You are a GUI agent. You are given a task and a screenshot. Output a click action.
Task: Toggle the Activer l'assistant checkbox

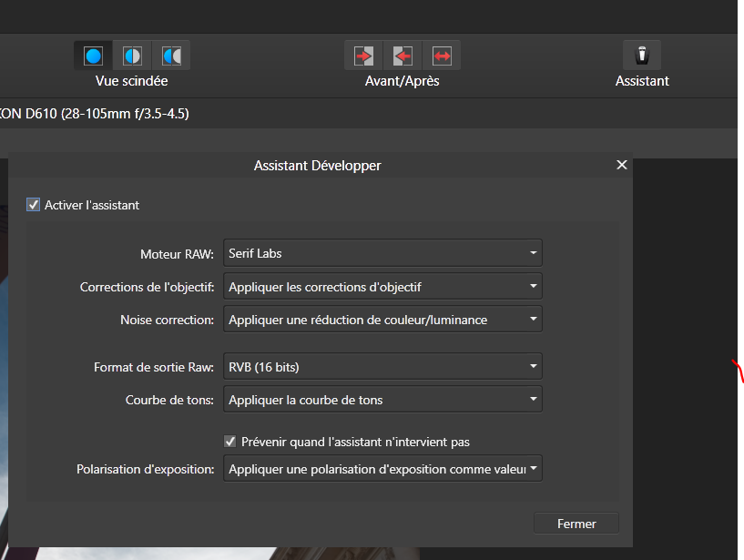coord(33,205)
